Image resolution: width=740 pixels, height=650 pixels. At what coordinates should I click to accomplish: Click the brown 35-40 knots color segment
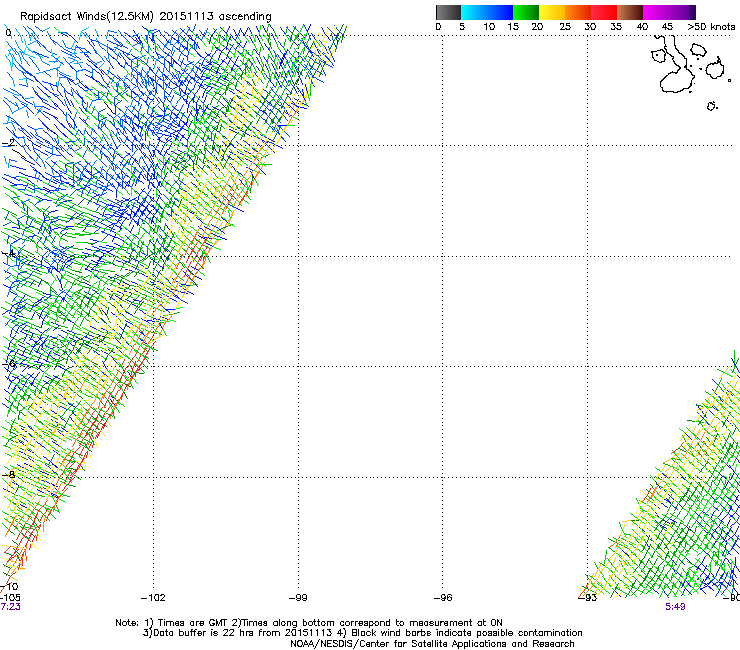pyautogui.click(x=630, y=12)
